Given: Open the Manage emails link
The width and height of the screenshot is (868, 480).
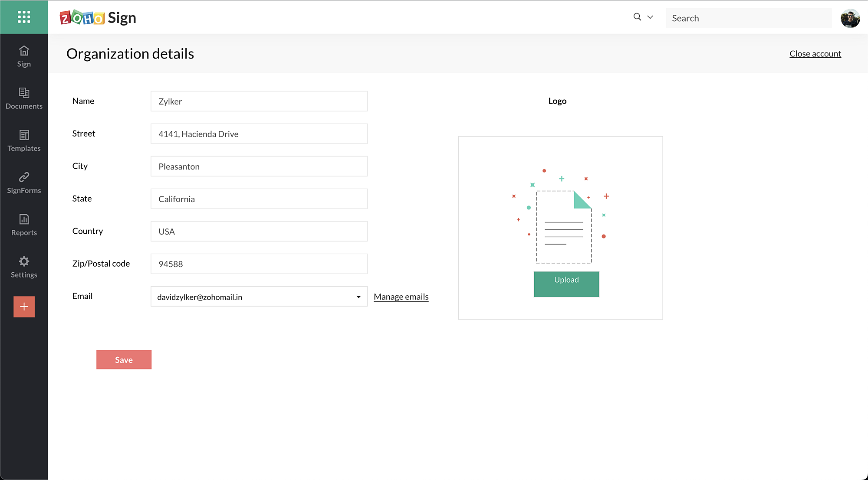Looking at the screenshot, I should click(x=401, y=297).
